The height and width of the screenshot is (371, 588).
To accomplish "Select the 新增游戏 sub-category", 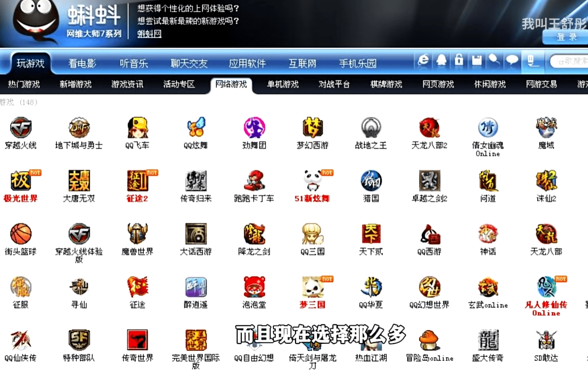I will tap(75, 84).
